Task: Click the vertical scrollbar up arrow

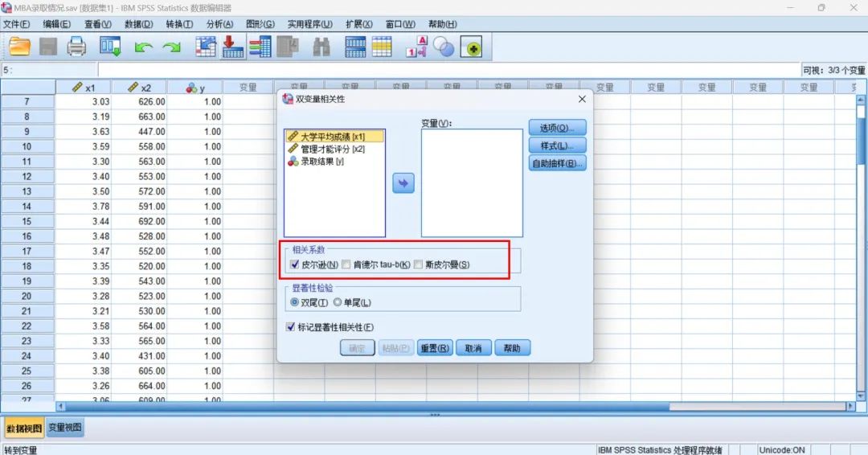Action: tap(860, 100)
